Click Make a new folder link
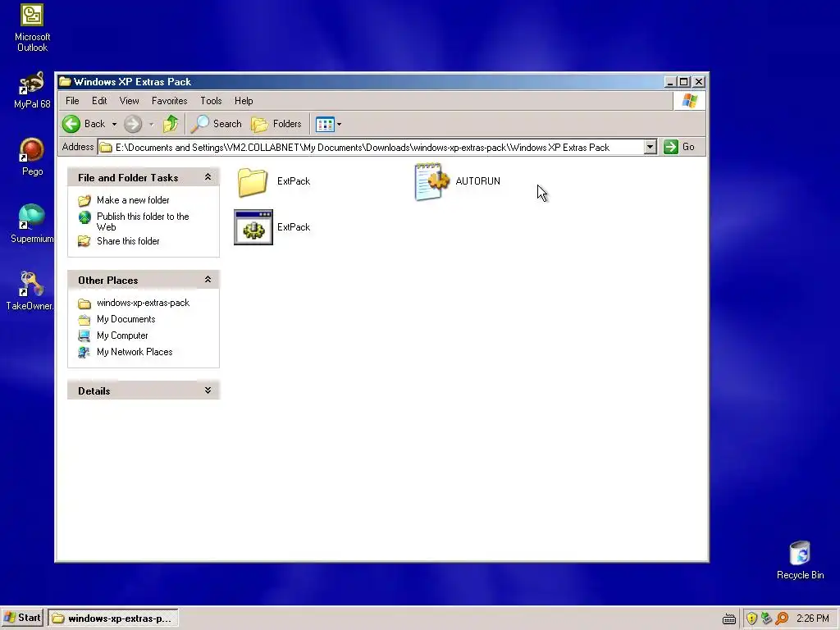Viewport: 840px width, 630px height. tap(133, 200)
